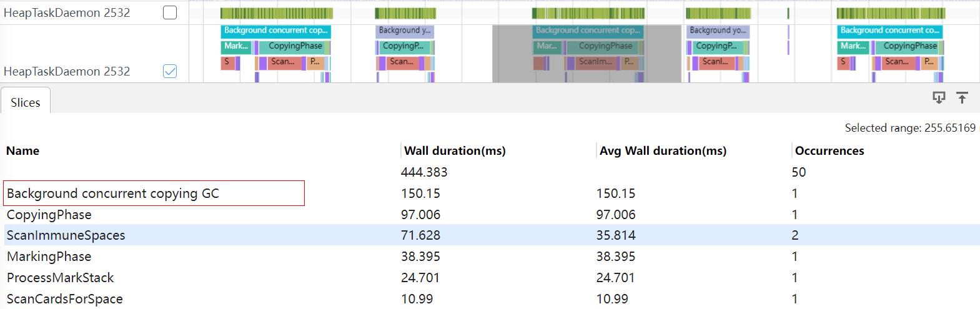Viewport: 980px width, 309px height.
Task: Sort by Avg Wall duration(ms) column header
Action: (x=663, y=150)
